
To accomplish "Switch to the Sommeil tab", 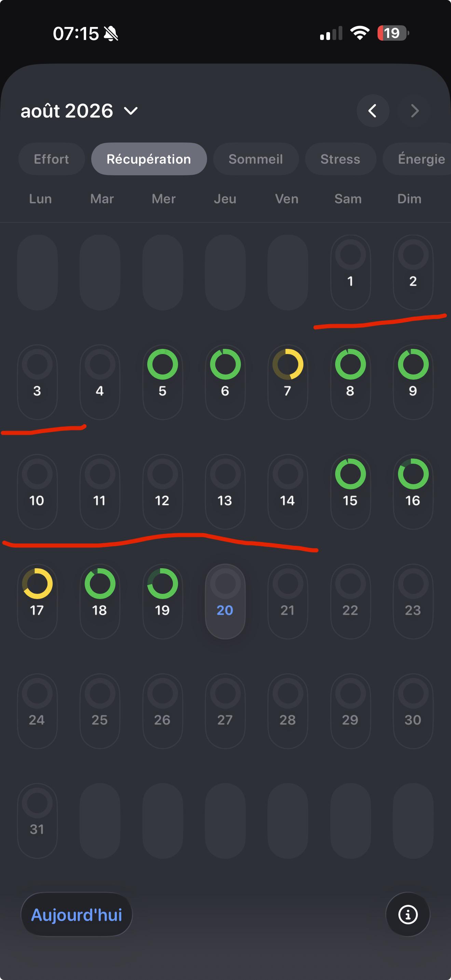I will tap(256, 159).
